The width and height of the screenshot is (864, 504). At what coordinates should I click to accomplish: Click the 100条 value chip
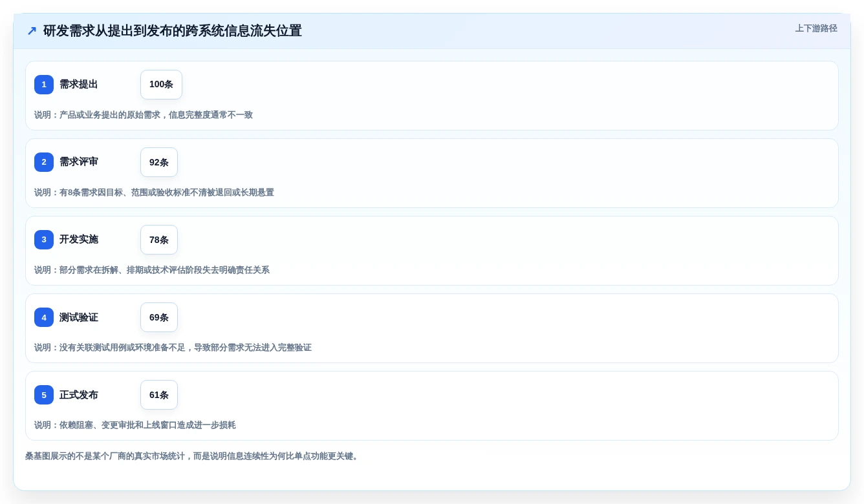click(161, 85)
